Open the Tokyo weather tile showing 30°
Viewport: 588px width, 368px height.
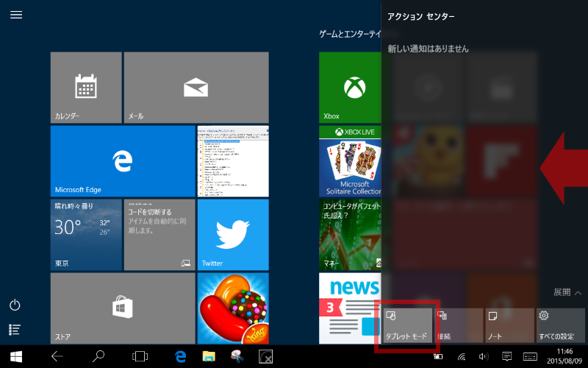[x=86, y=235]
